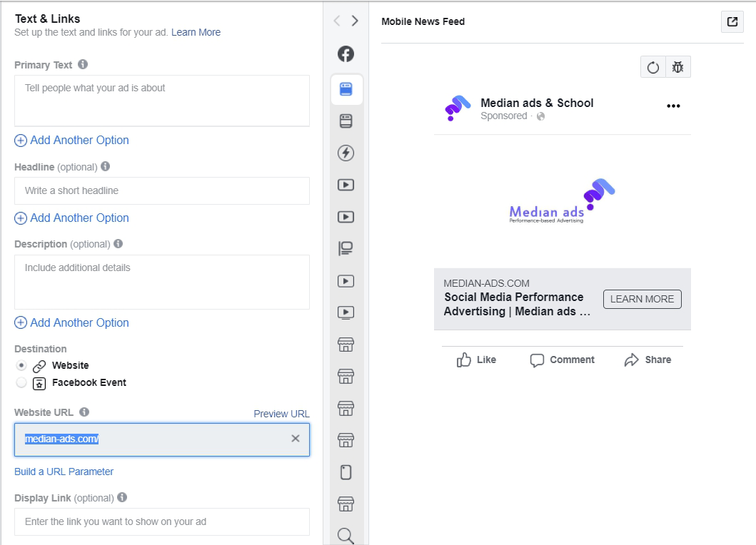Click the page name Median ads & School
The height and width of the screenshot is (545, 756).
click(537, 103)
